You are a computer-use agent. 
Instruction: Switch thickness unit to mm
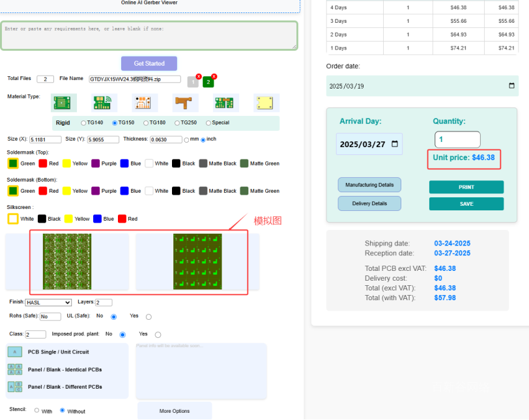pyautogui.click(x=186, y=140)
